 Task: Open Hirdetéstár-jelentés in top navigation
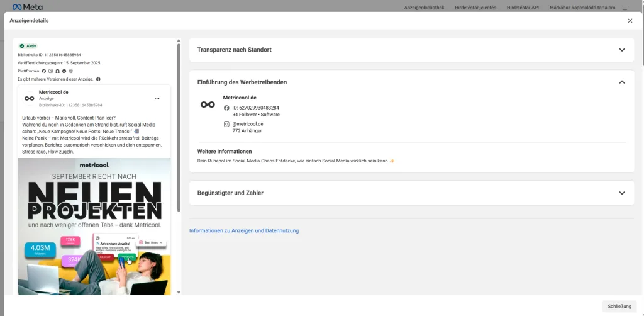tap(475, 8)
